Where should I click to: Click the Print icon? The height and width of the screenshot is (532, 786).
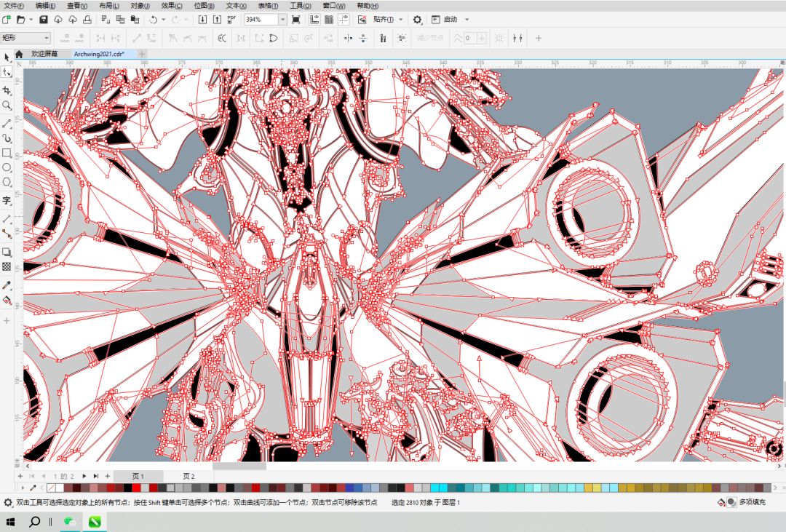[x=87, y=20]
